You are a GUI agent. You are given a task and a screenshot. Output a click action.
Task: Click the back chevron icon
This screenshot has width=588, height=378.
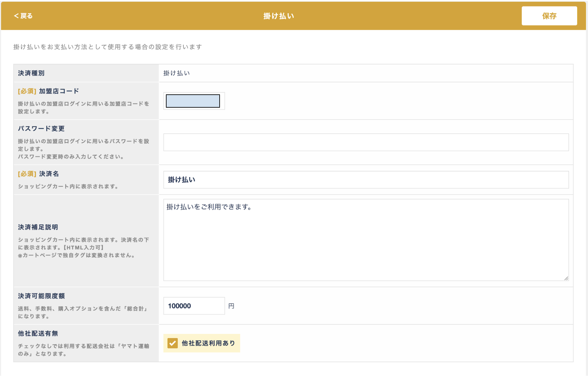pyautogui.click(x=16, y=16)
